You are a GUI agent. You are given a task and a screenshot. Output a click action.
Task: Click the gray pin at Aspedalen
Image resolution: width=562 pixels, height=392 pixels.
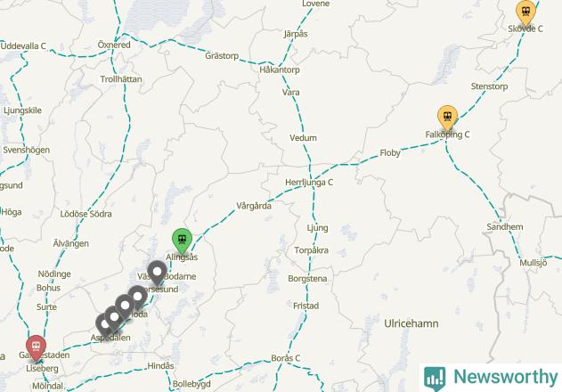point(104,326)
